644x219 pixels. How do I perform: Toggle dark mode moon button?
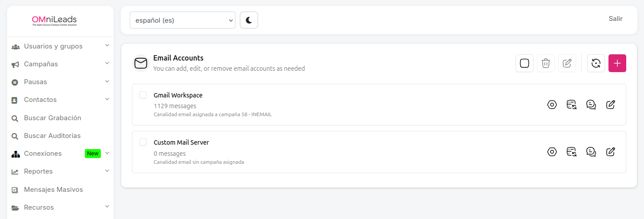coord(249,20)
